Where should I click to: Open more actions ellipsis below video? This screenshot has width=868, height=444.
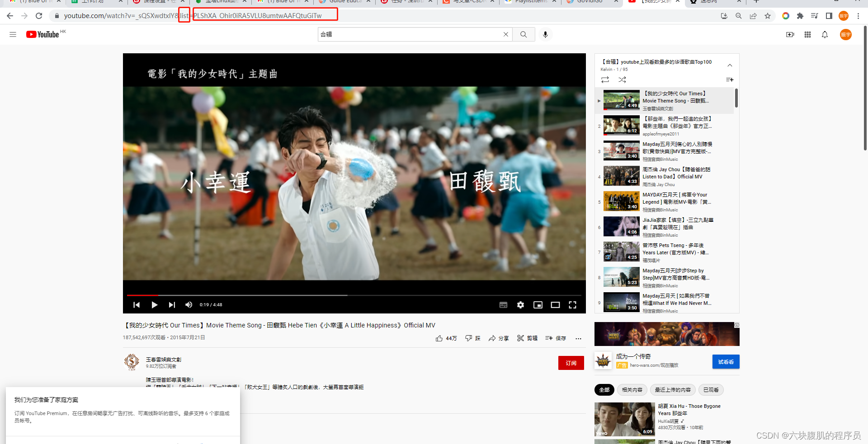(x=578, y=338)
